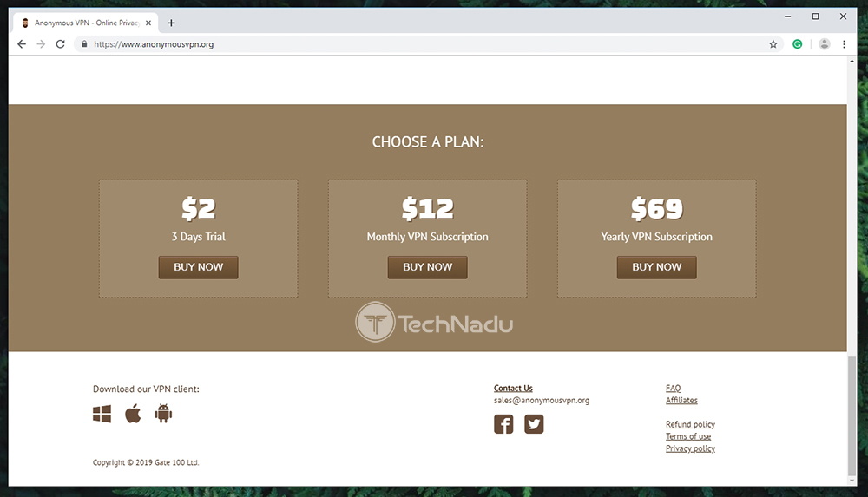Click 'Download our VPN client:' text

(146, 389)
